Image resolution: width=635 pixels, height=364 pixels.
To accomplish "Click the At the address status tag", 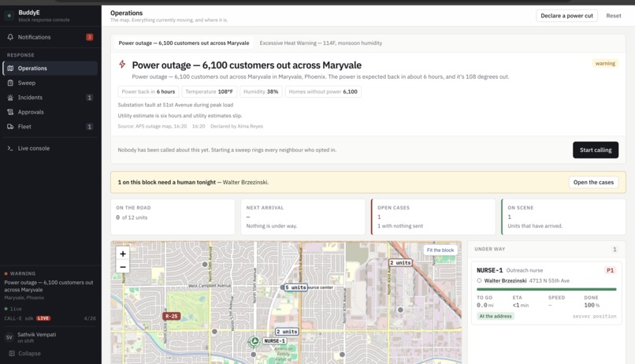I will [496, 316].
